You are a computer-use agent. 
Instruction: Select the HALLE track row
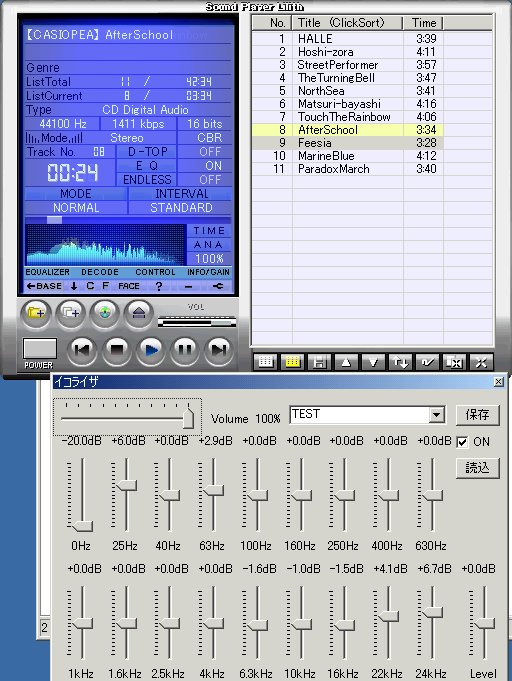coord(347,39)
